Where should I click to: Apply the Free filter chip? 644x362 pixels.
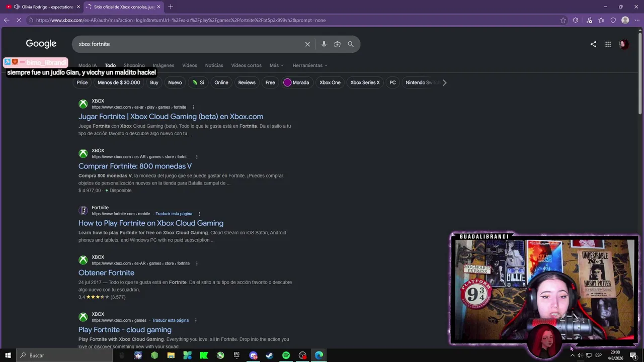point(270,82)
